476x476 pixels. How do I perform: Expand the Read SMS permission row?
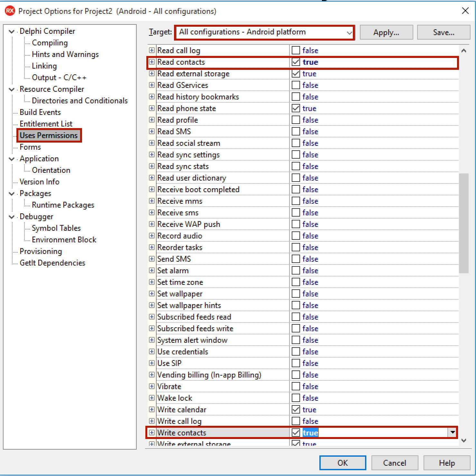coord(151,131)
